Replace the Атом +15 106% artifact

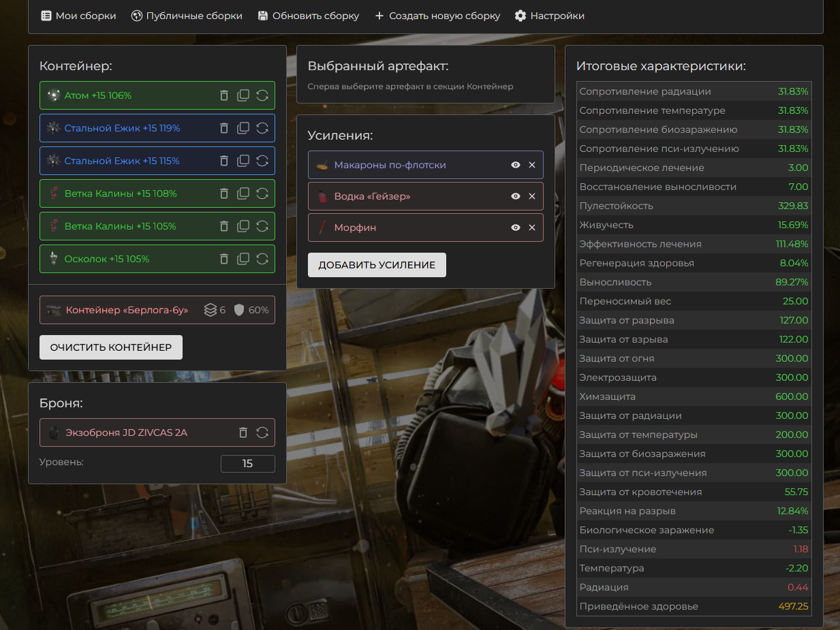tap(262, 95)
